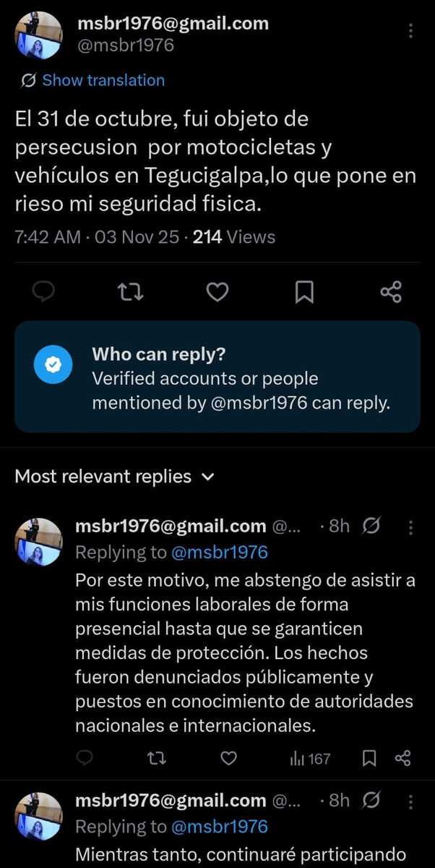Screen dimensions: 435x868
Task: Bookmark the first reply
Action: pos(369,758)
